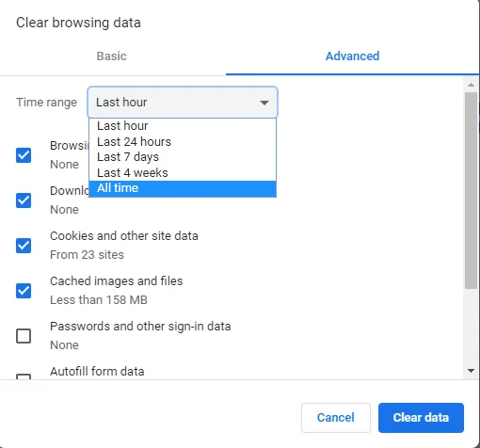Click 'Cookies and other site data' label
This screenshot has width=480, height=448.
(x=124, y=236)
